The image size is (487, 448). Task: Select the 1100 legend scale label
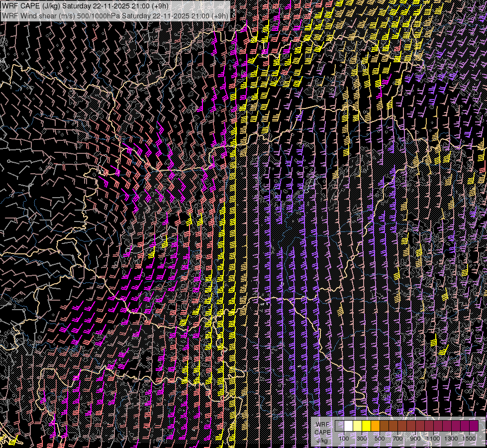(433, 439)
